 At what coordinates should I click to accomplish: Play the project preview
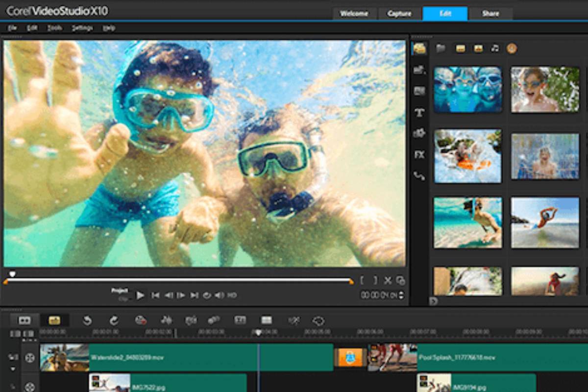tap(141, 295)
